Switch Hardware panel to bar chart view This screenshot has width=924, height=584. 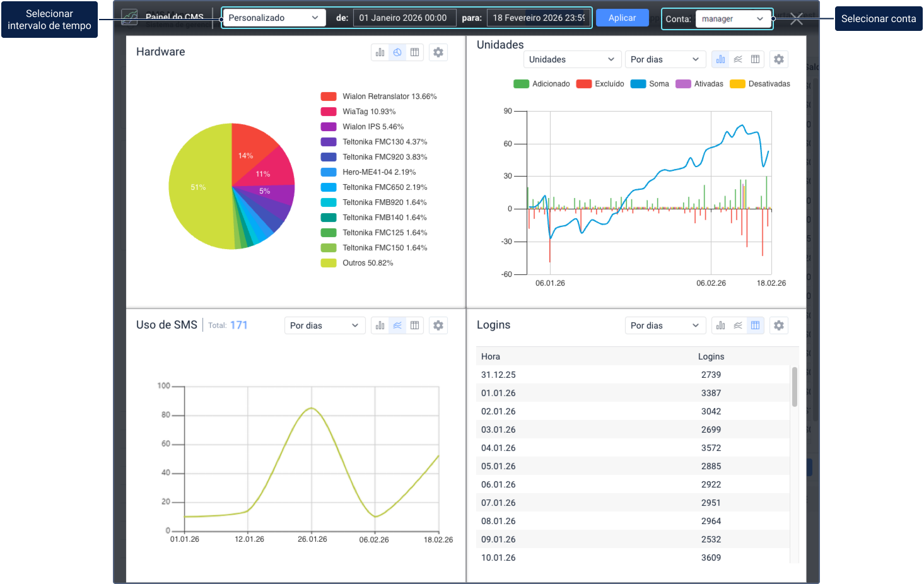pos(380,52)
